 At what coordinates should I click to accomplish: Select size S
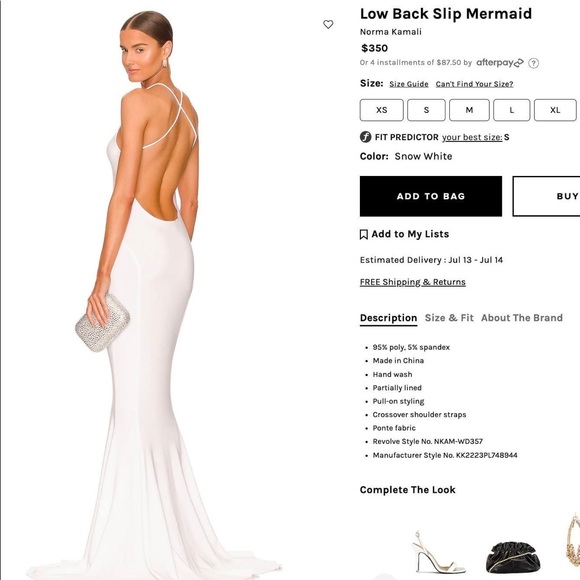point(426,110)
